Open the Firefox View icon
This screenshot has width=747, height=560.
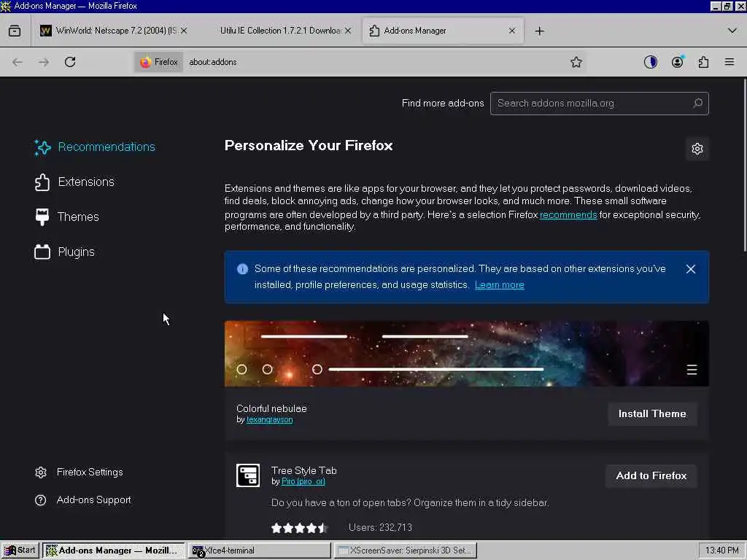15,31
